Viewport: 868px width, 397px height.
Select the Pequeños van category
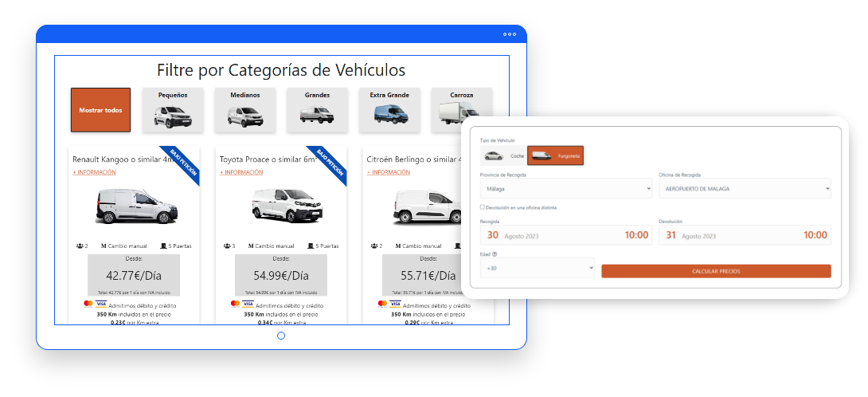[173, 110]
